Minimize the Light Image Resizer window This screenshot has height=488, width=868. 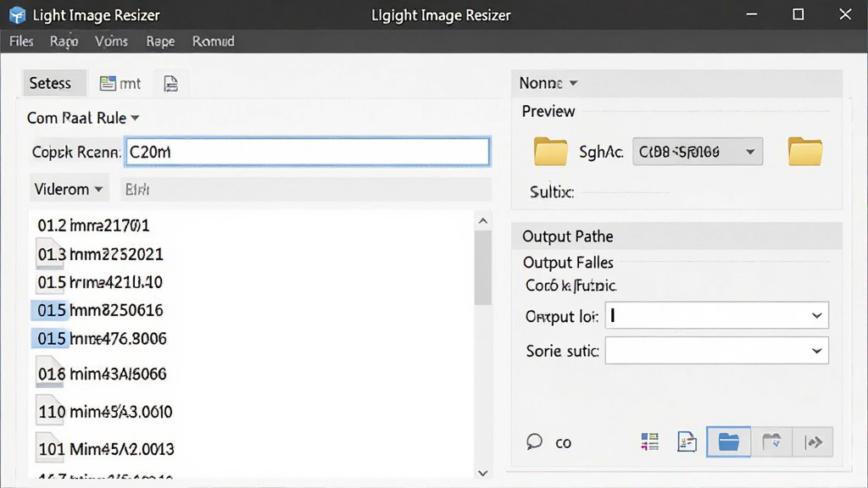752,15
